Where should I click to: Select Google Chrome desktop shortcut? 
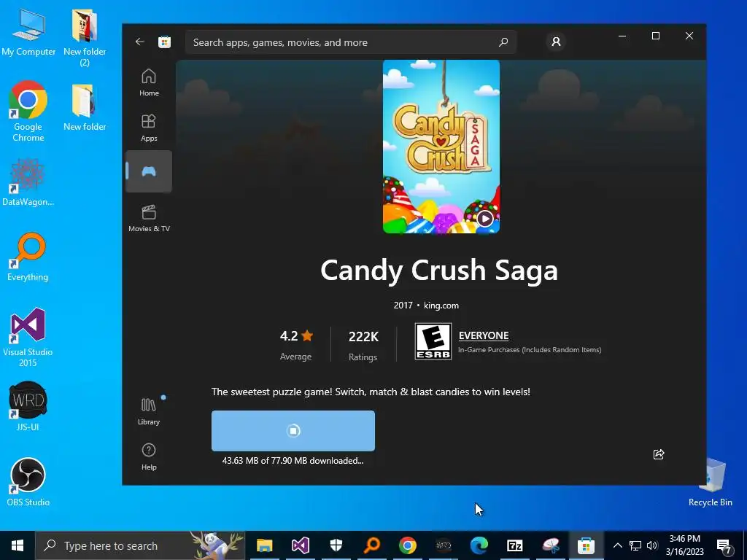click(x=28, y=112)
